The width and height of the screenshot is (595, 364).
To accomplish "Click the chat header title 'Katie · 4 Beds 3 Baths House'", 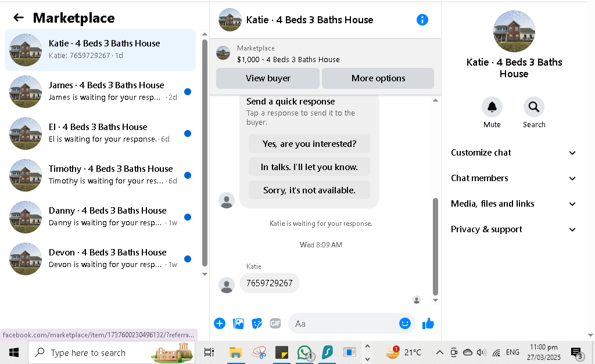I will (310, 20).
